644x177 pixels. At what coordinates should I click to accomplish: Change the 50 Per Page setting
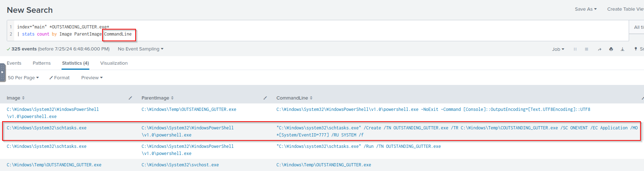click(23, 77)
